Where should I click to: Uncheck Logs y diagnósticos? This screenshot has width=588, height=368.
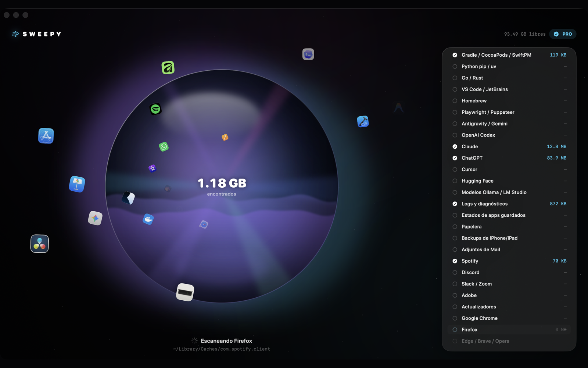click(x=455, y=204)
